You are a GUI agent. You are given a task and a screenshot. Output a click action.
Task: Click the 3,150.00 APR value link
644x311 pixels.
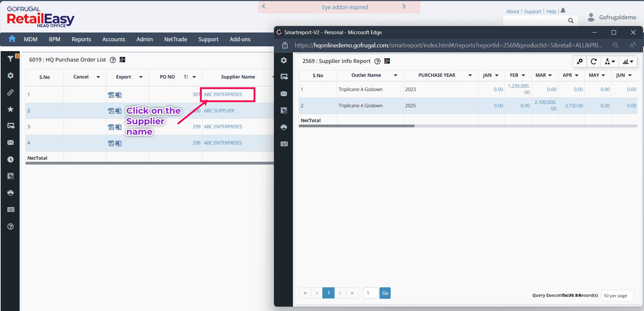click(x=574, y=106)
